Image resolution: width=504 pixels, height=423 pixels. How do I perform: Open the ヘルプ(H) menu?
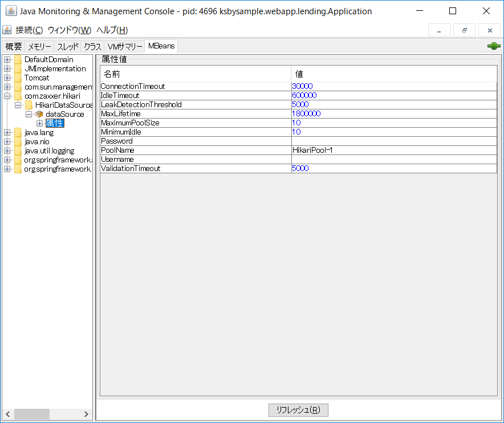pos(112,30)
